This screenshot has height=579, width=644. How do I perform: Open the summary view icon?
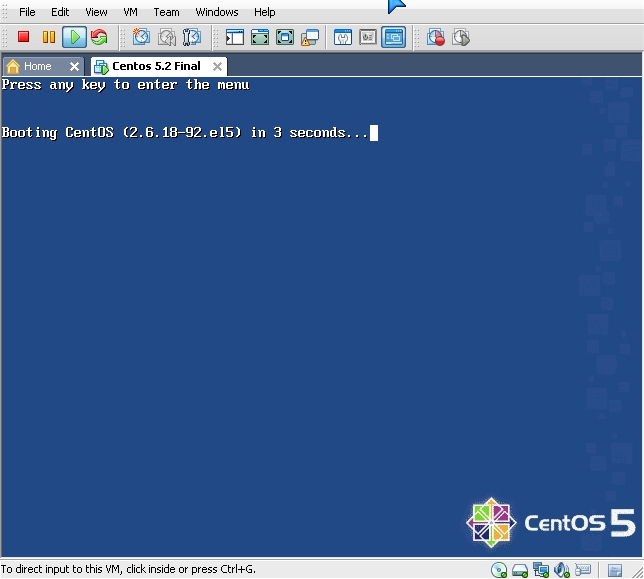coord(343,37)
